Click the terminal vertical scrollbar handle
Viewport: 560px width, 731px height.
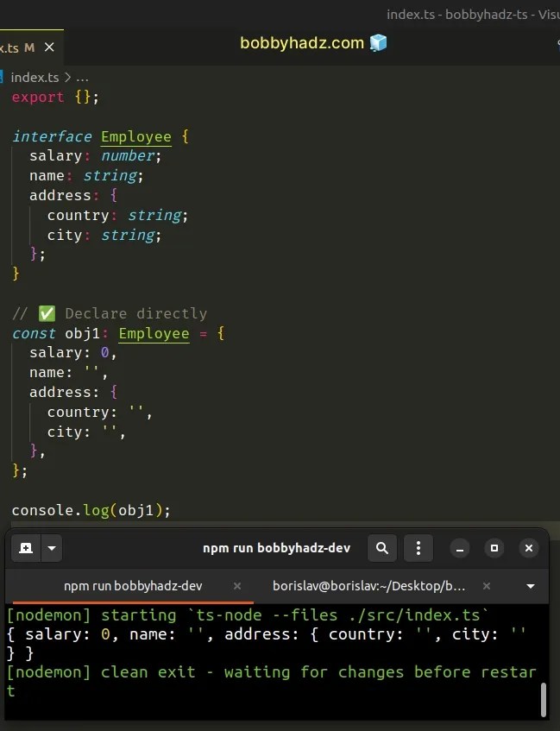[x=544, y=699]
